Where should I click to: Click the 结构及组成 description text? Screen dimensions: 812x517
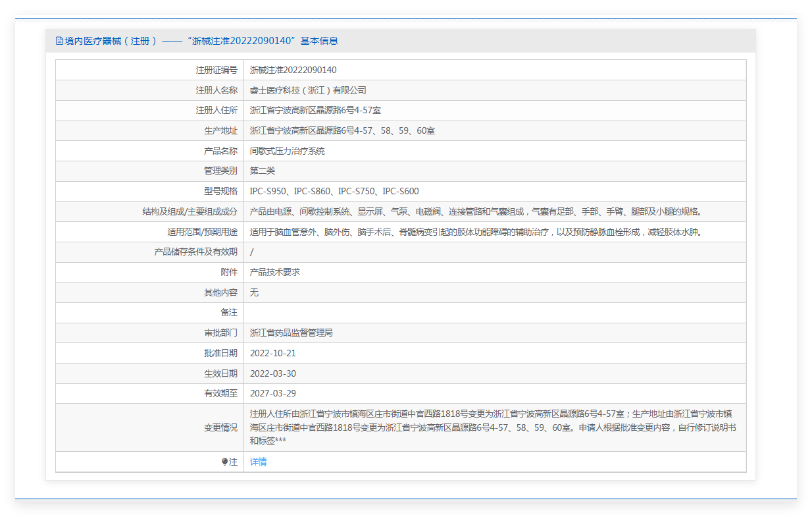click(476, 212)
